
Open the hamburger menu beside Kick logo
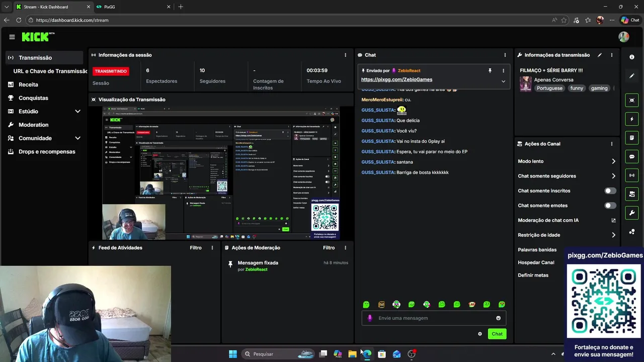[12, 37]
